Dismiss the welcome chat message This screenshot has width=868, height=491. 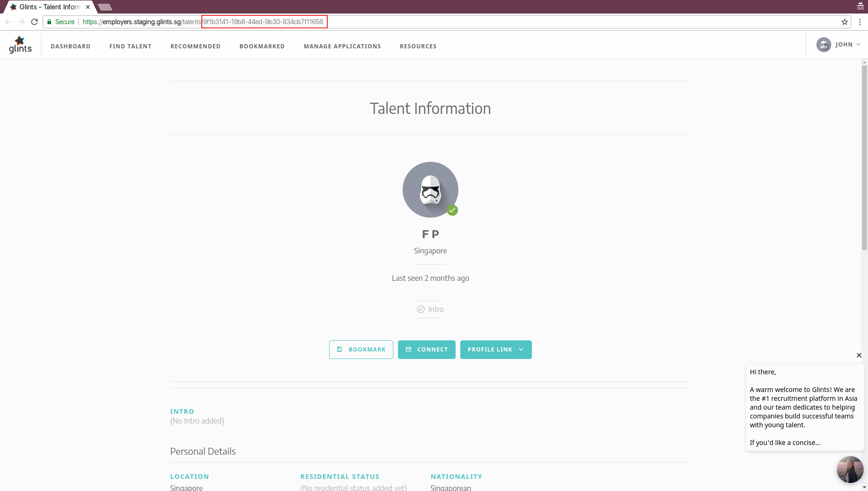tap(859, 355)
